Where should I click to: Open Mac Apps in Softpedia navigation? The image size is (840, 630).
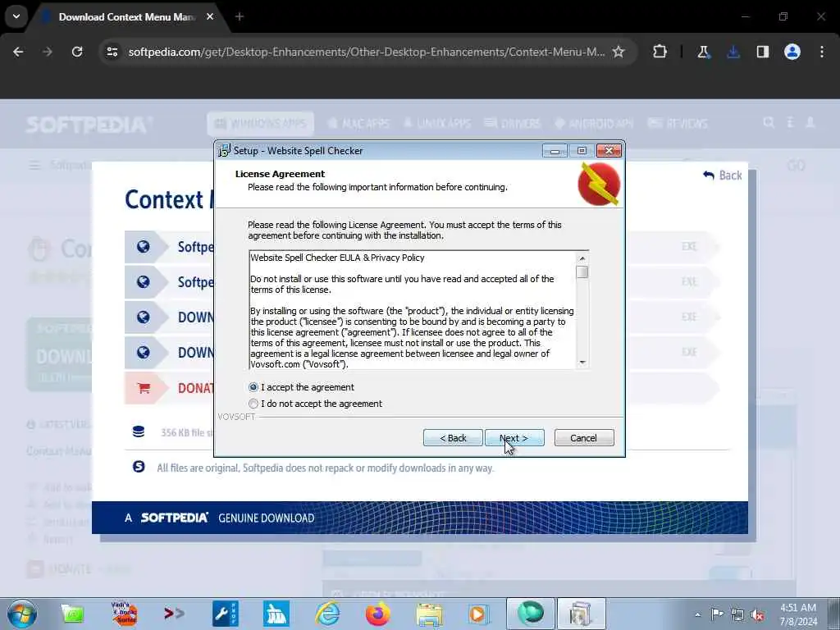(x=358, y=124)
